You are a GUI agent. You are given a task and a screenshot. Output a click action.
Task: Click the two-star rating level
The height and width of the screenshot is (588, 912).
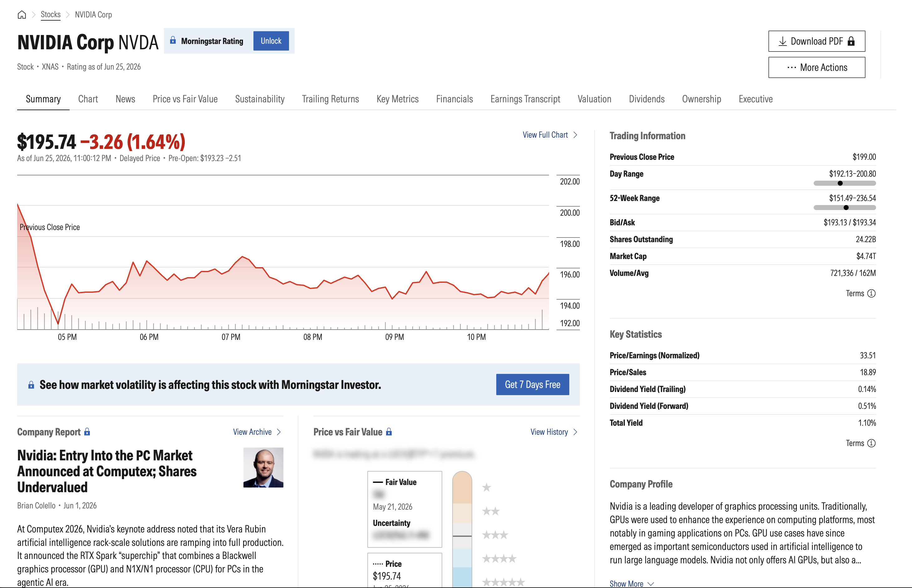click(x=491, y=511)
